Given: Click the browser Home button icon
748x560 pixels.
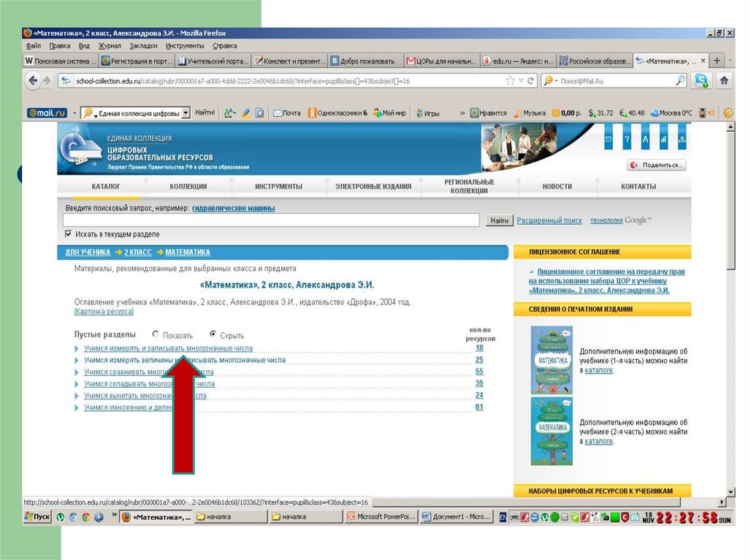Looking at the screenshot, I should (724, 81).
